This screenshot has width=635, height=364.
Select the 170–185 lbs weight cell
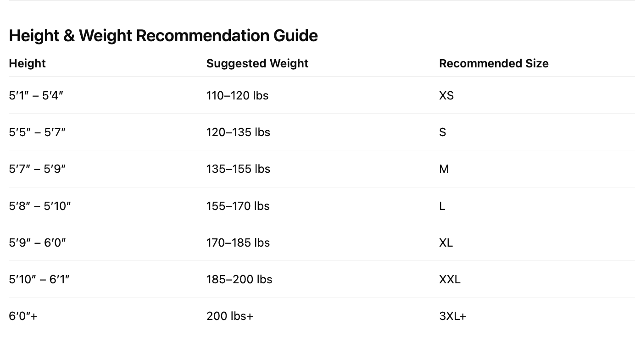[x=238, y=243]
